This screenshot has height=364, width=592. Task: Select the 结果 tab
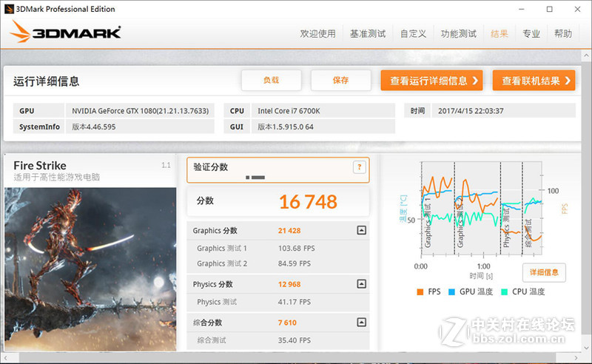(499, 33)
